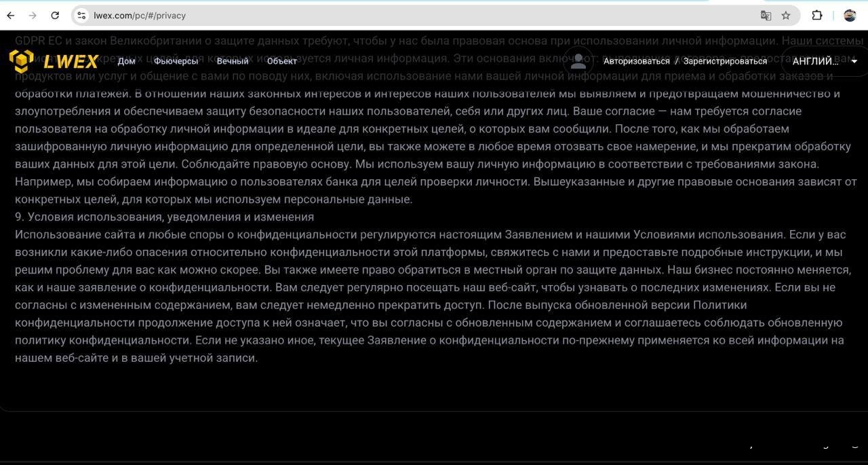Click the Зарегистрироваться link
868x465 pixels.
pyautogui.click(x=725, y=61)
